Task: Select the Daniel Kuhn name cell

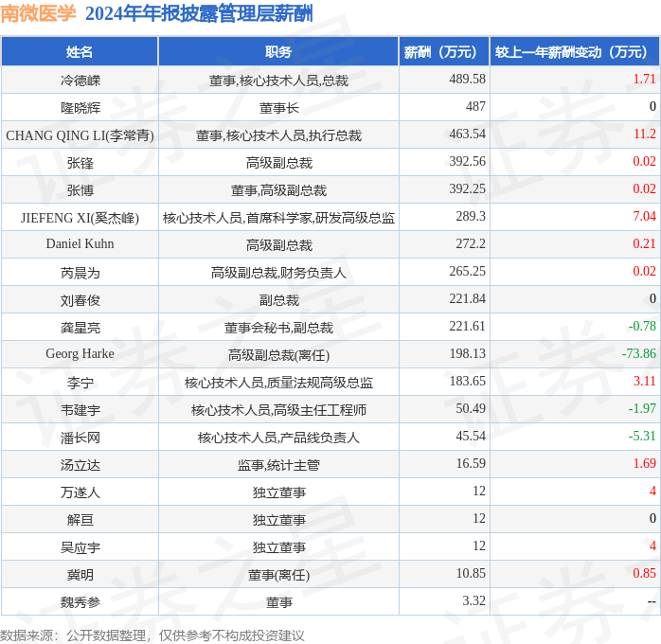Action: coord(80,244)
